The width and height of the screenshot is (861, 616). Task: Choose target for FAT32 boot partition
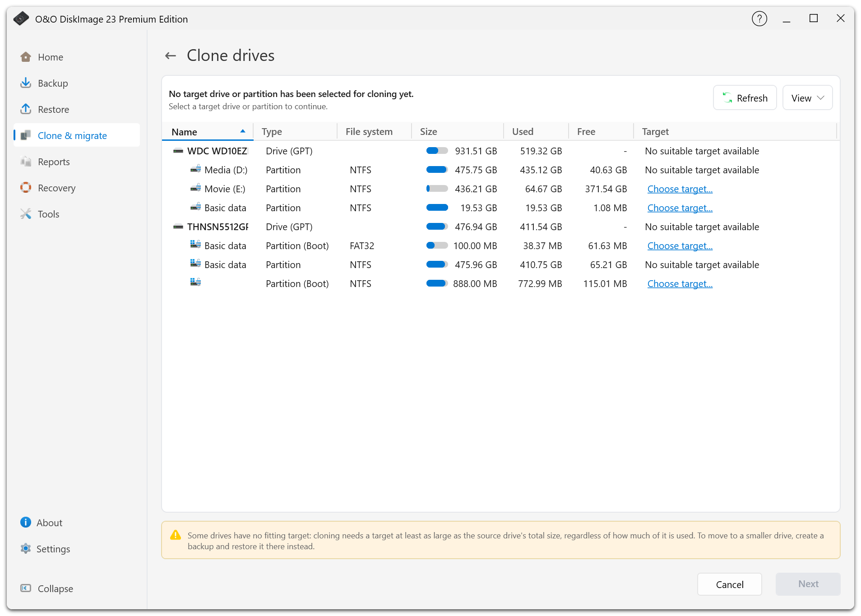[x=680, y=246]
